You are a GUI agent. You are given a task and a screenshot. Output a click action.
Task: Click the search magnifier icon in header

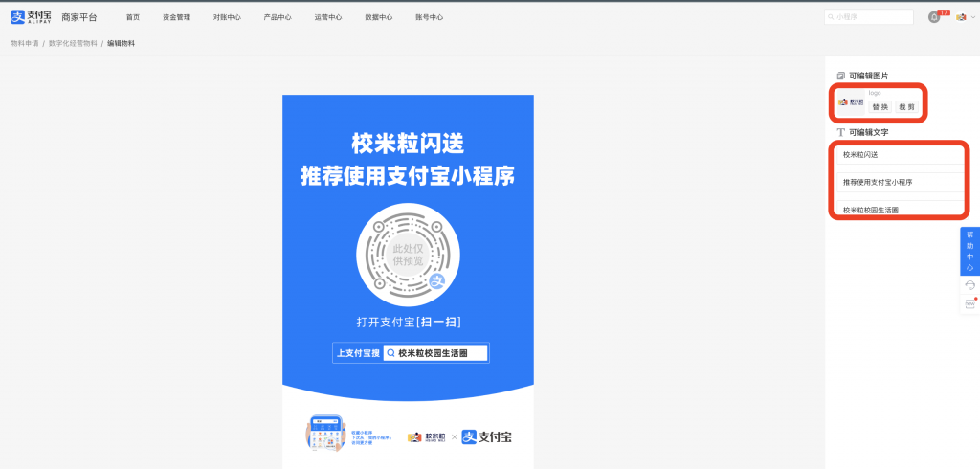tap(832, 17)
